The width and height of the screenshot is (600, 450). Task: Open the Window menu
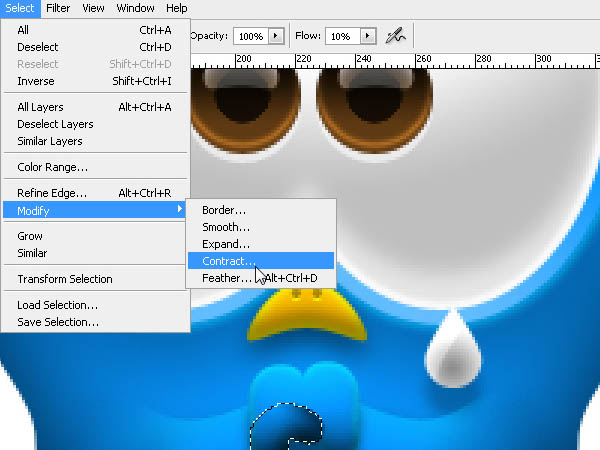(135, 8)
